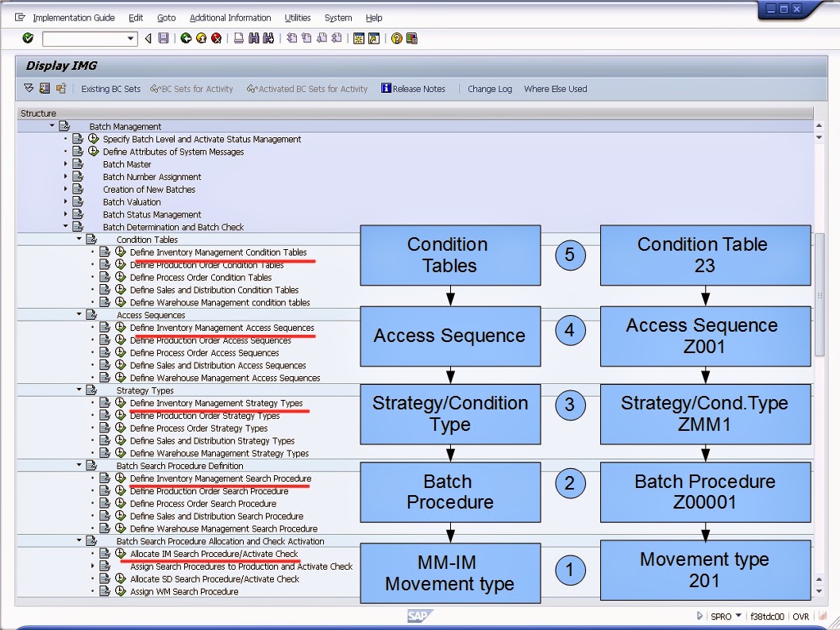Image resolution: width=840 pixels, height=630 pixels.
Task: Go to Next Page icon
Action: click(322, 39)
